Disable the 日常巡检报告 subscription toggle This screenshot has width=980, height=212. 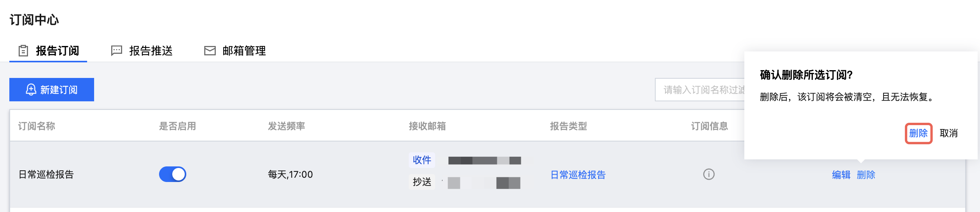(x=173, y=174)
